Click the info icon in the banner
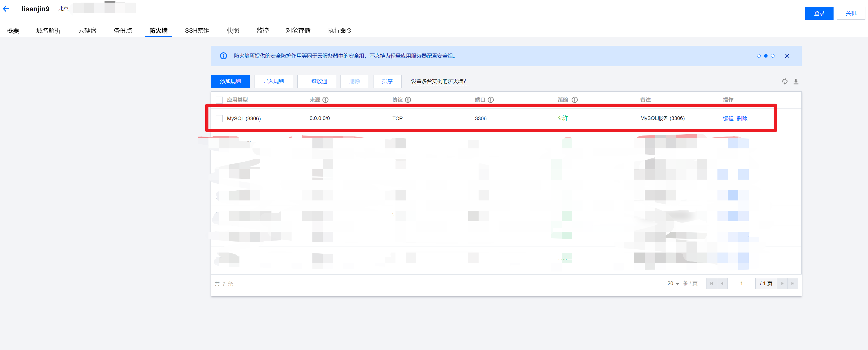Screen dimensions: 868x350 tap(224, 56)
